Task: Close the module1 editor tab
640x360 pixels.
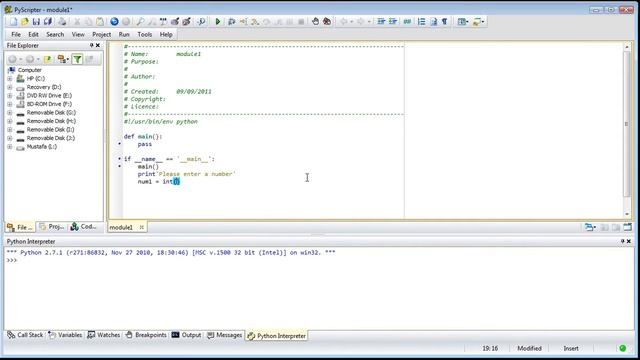Action: click(x=142, y=227)
